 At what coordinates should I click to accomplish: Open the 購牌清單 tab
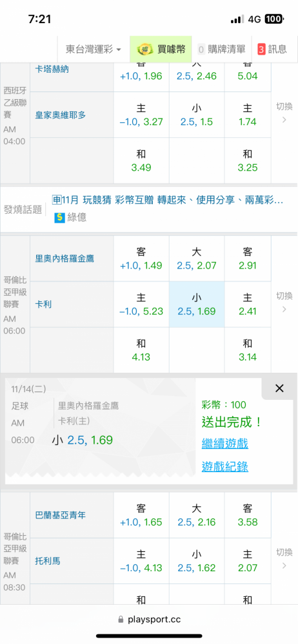221,50
